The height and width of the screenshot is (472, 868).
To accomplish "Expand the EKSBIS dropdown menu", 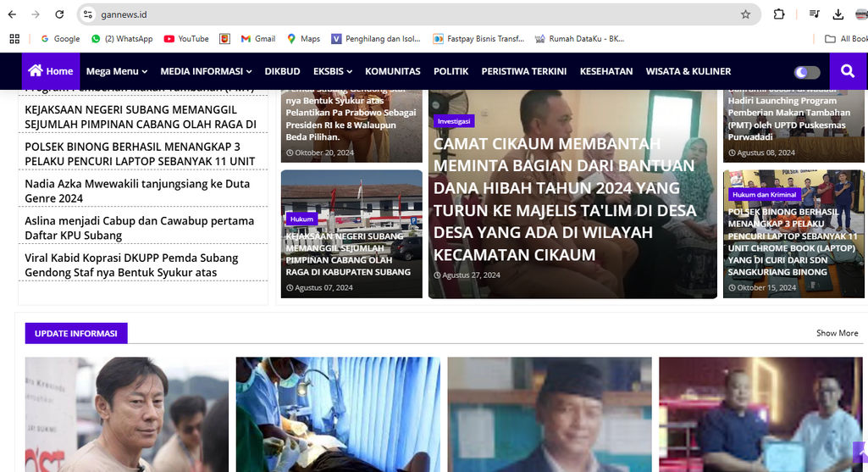I will point(332,71).
